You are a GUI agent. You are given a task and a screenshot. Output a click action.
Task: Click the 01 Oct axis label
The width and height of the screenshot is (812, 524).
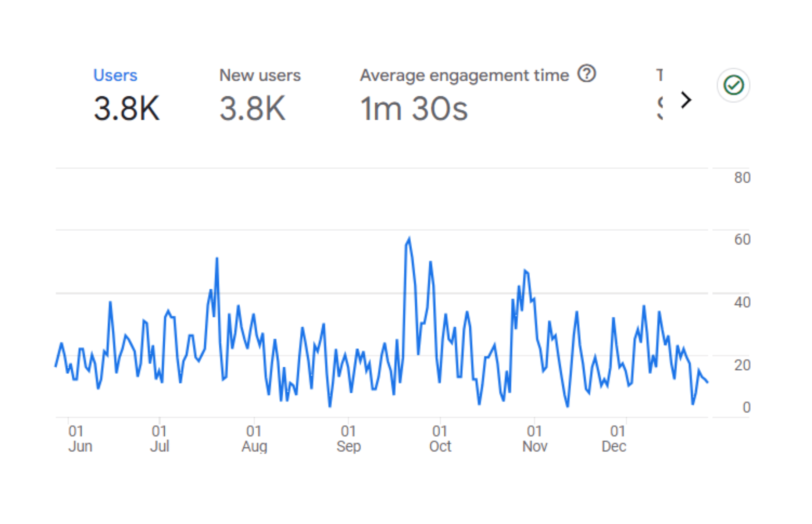(x=440, y=439)
